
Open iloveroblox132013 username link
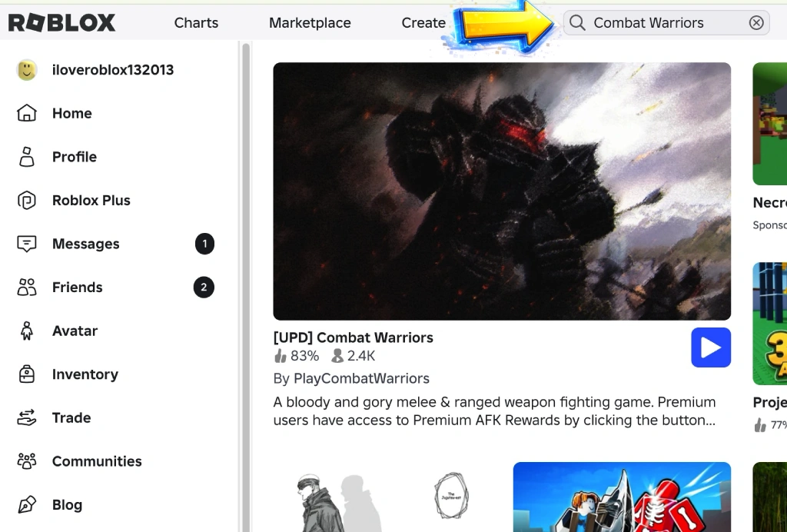113,70
